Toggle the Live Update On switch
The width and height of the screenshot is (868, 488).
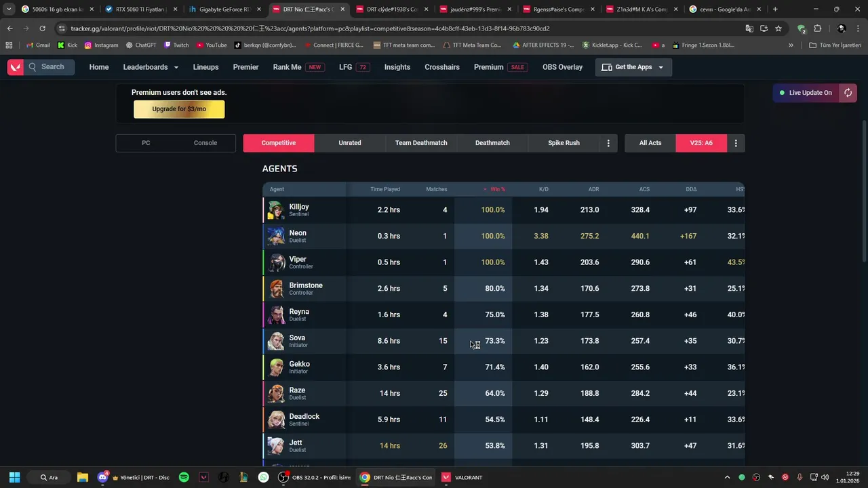click(806, 93)
